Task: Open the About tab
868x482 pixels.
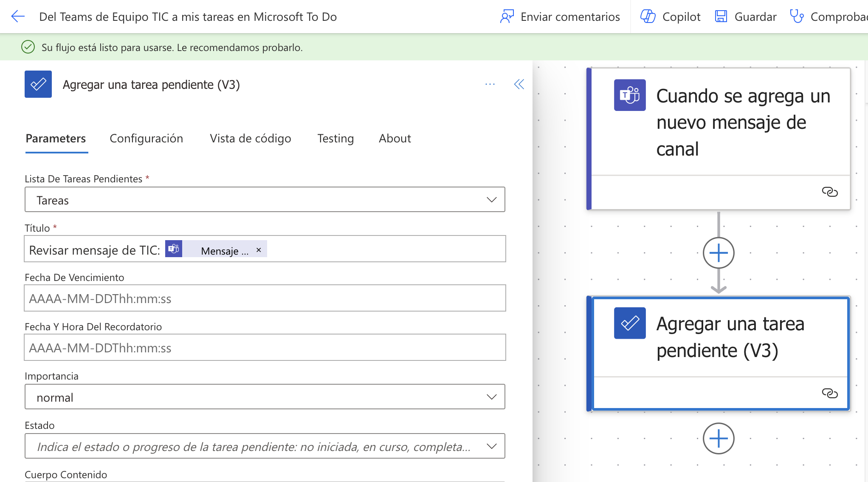Action: point(395,139)
